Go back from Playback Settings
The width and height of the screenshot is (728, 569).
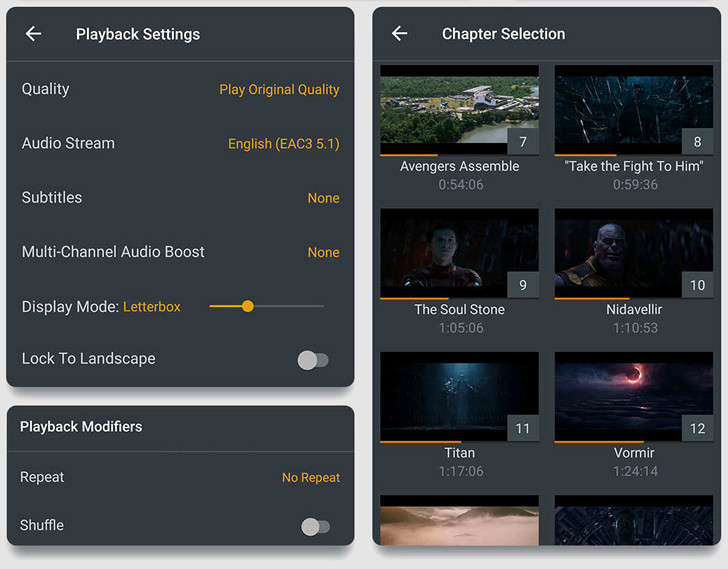point(33,34)
